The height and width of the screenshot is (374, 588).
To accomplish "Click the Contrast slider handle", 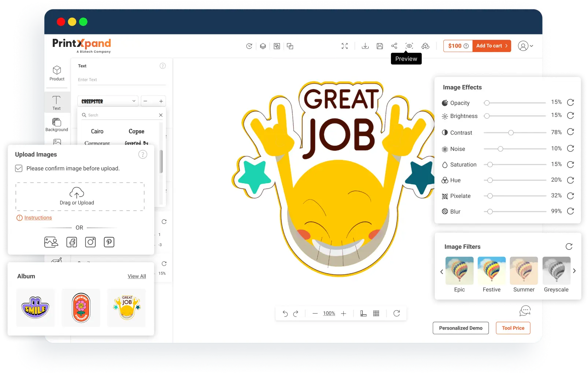I will tap(511, 133).
